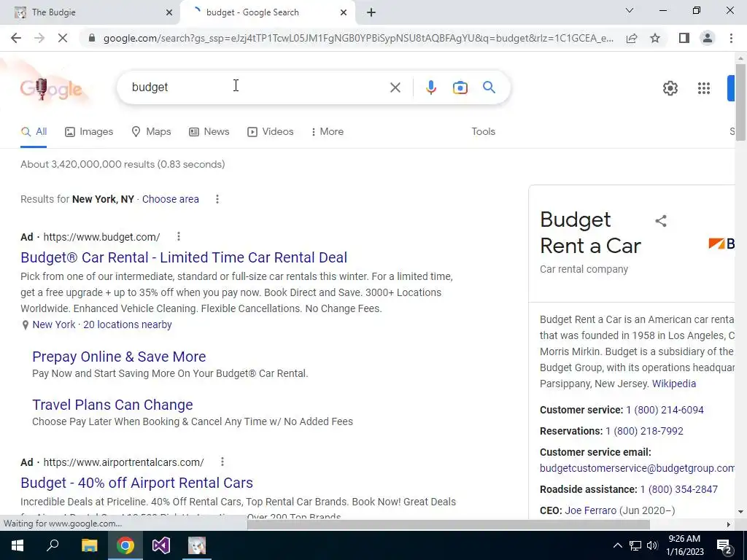
Task: Switch to Images results
Action: [x=89, y=131]
